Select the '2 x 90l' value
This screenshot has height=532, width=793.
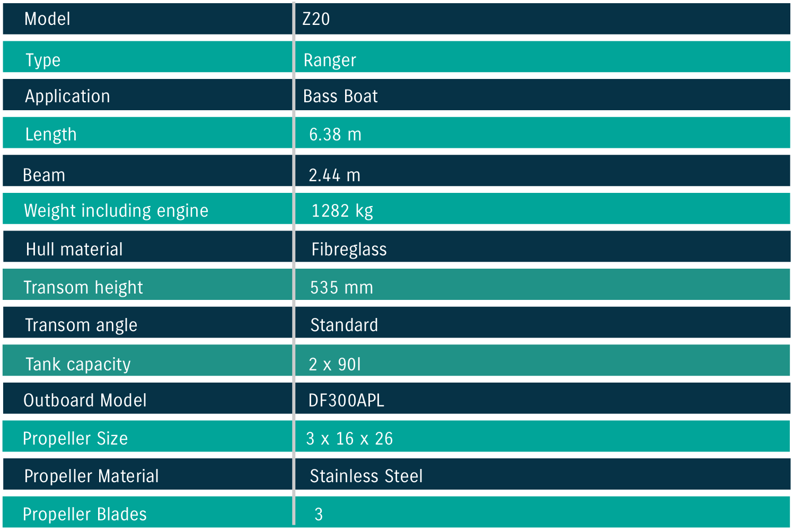[x=334, y=365]
